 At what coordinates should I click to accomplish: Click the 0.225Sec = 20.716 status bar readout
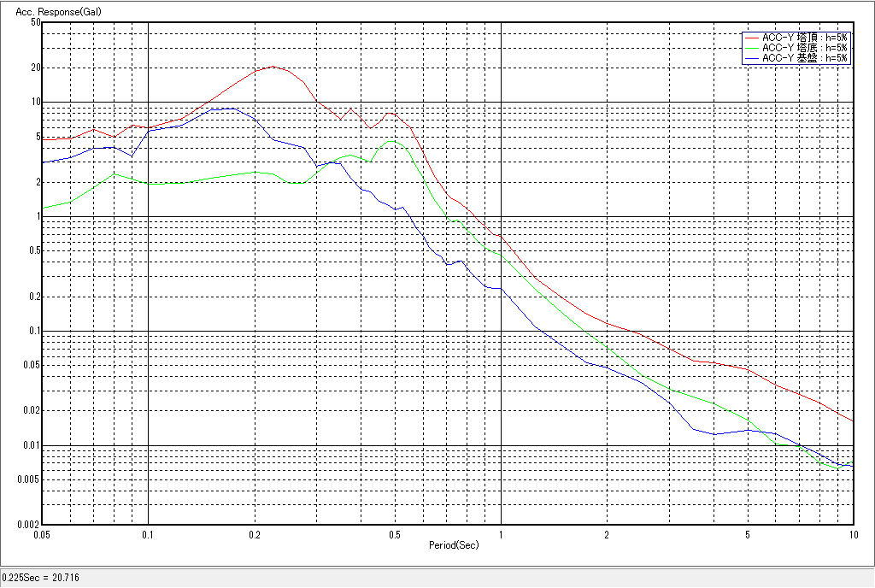coord(35,579)
